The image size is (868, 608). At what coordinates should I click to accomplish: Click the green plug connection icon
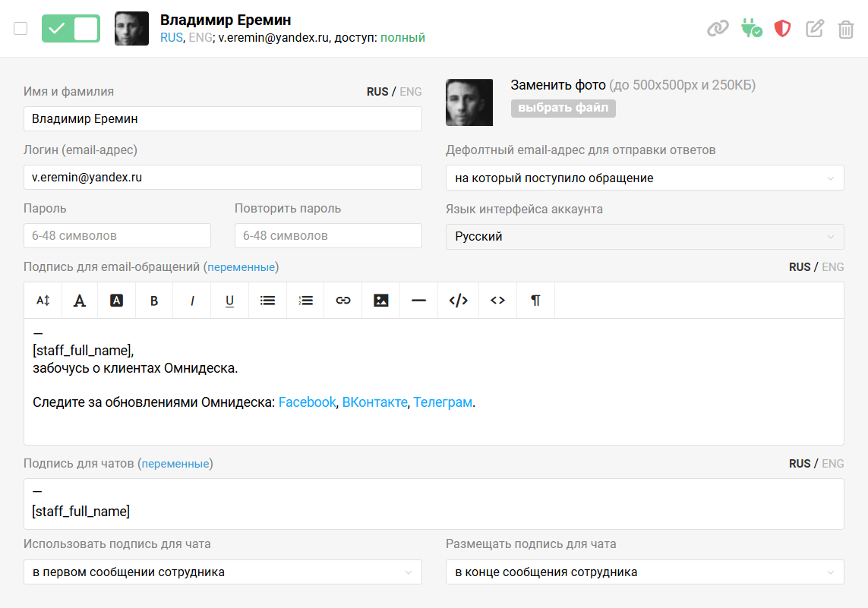[751, 29]
